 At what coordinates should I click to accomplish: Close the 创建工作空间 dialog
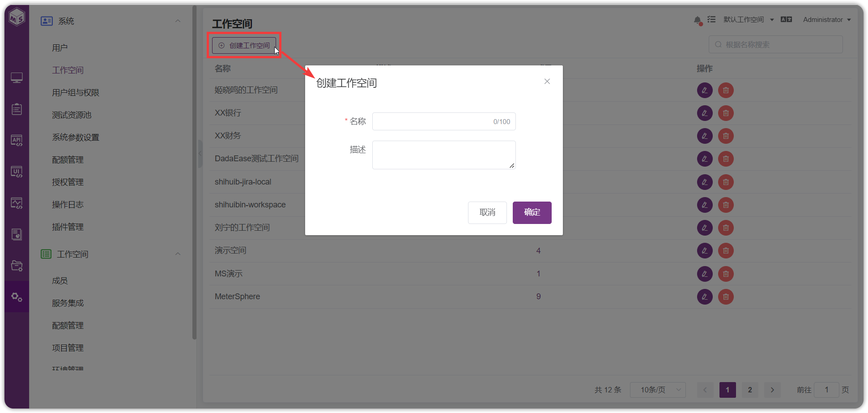click(547, 82)
